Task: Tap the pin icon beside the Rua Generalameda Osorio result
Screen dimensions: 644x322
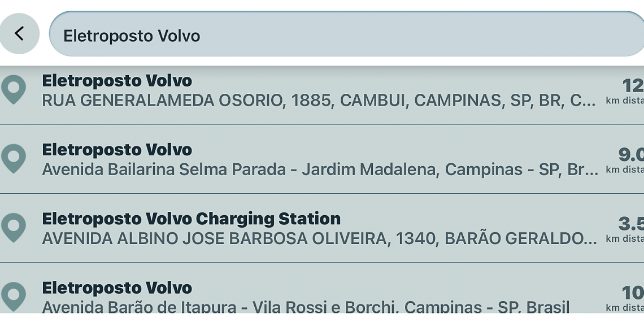Action: 14,89
